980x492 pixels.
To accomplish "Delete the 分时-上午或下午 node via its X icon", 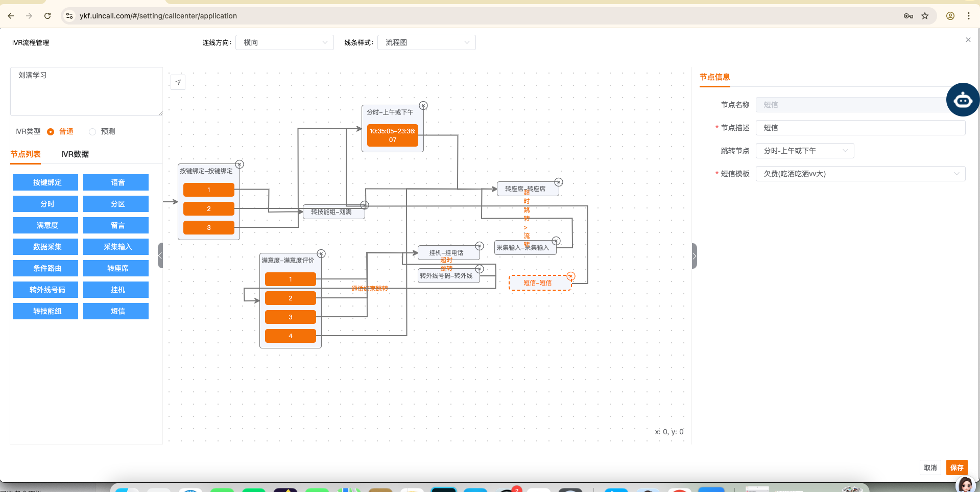I will [x=423, y=106].
